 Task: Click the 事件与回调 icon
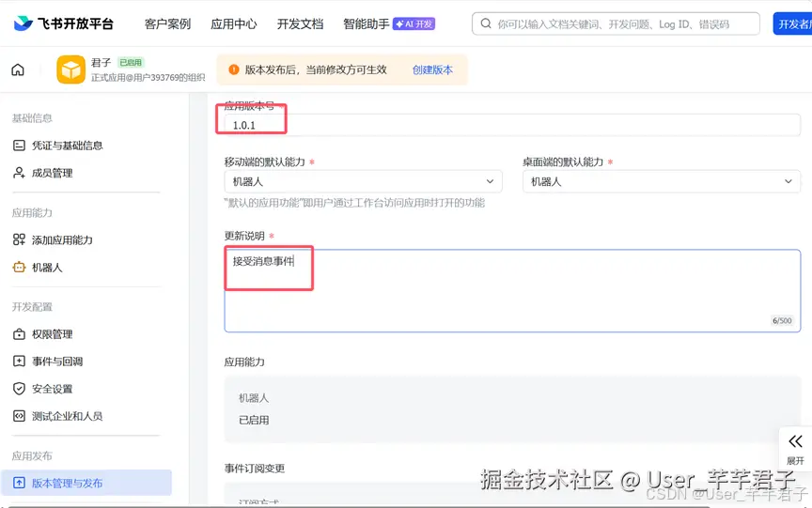pos(19,362)
